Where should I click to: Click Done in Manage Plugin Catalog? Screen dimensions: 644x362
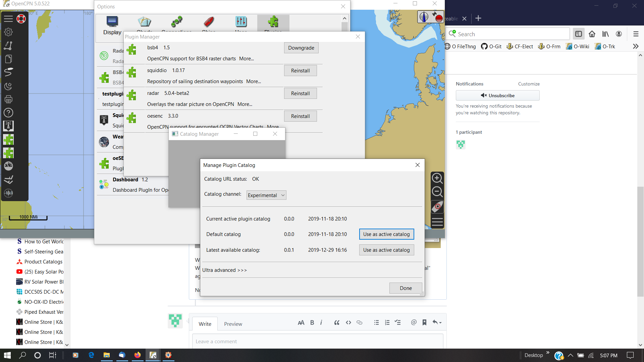(406, 288)
